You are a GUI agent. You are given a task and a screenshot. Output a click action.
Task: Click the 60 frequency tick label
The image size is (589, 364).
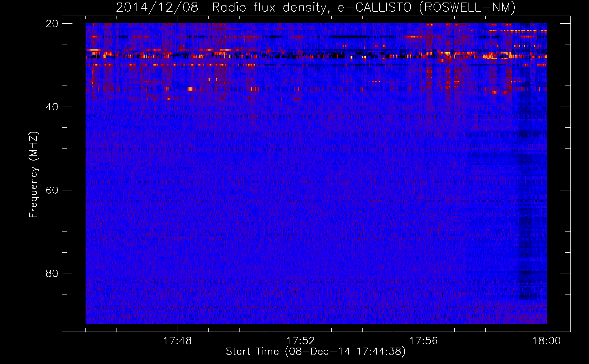52,190
